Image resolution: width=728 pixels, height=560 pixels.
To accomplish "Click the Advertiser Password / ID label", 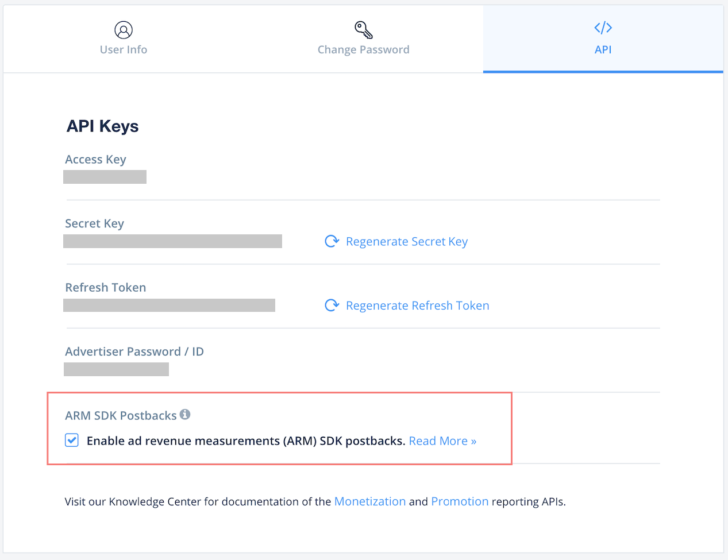I will click(134, 352).
